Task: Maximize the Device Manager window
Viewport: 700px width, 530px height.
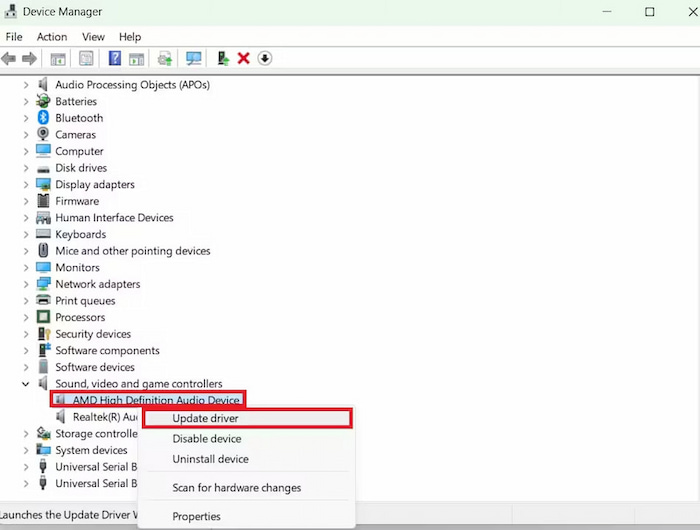Action: [650, 12]
